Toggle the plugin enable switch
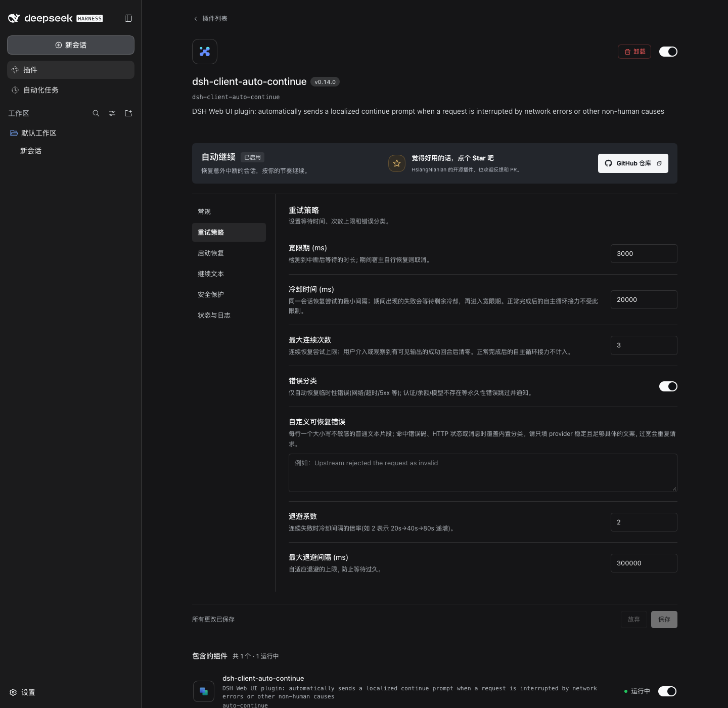The image size is (728, 708). click(668, 52)
